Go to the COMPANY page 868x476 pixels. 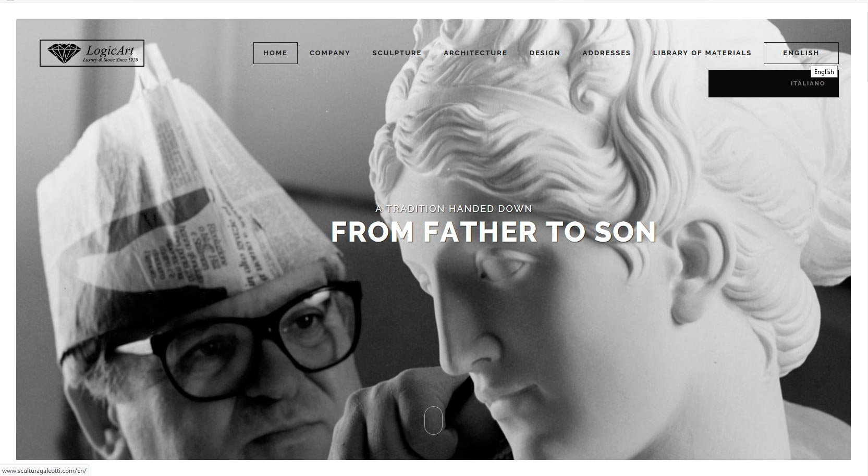[329, 53]
